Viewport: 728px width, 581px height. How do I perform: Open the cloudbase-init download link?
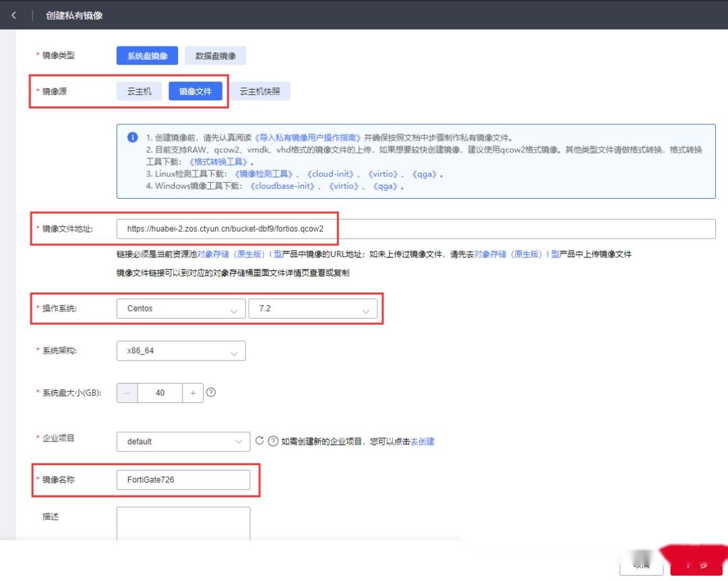282,186
